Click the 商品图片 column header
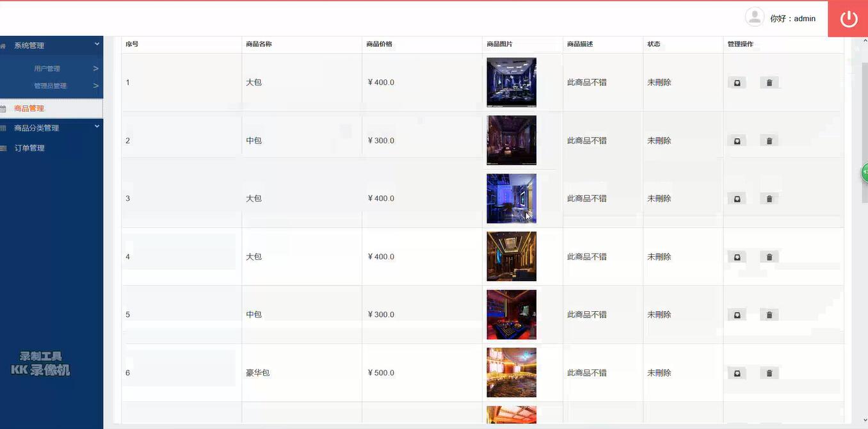This screenshot has width=868, height=429. pos(499,44)
